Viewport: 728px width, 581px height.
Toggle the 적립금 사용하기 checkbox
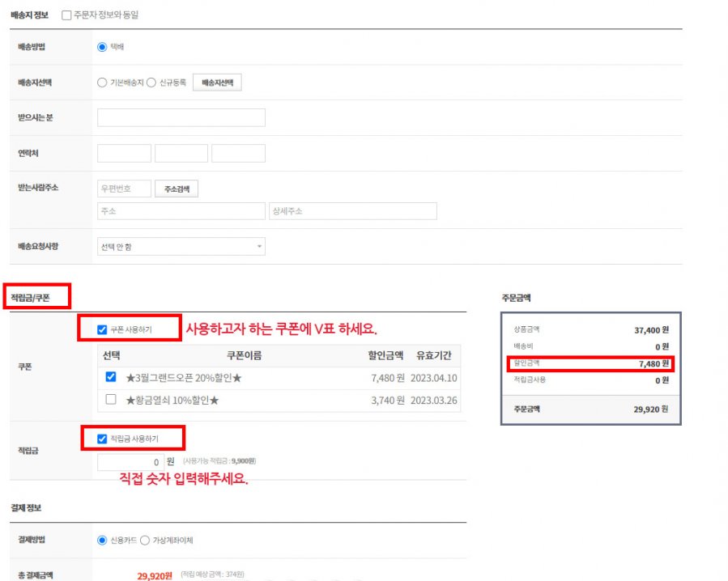pos(102,439)
